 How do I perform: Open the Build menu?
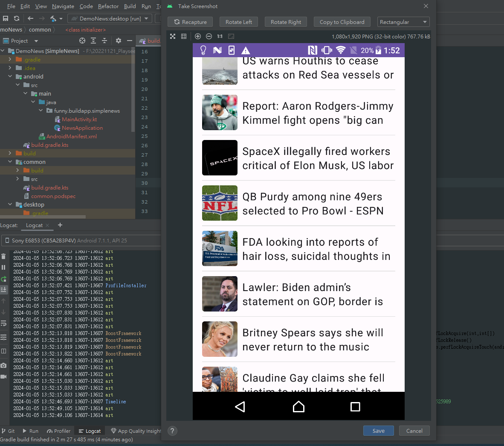tap(130, 6)
